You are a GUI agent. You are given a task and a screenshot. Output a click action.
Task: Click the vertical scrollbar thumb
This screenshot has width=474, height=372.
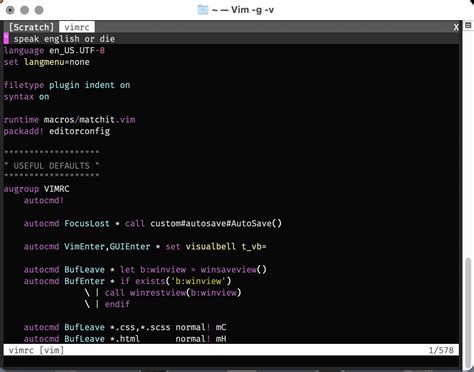(468, 313)
